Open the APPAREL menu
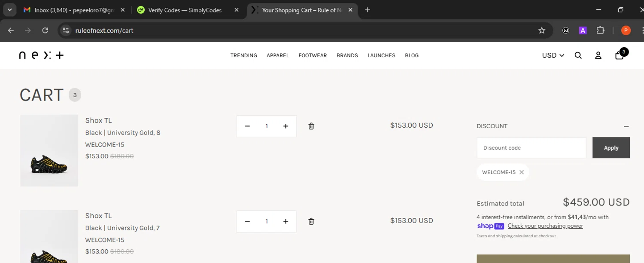 pyautogui.click(x=278, y=55)
